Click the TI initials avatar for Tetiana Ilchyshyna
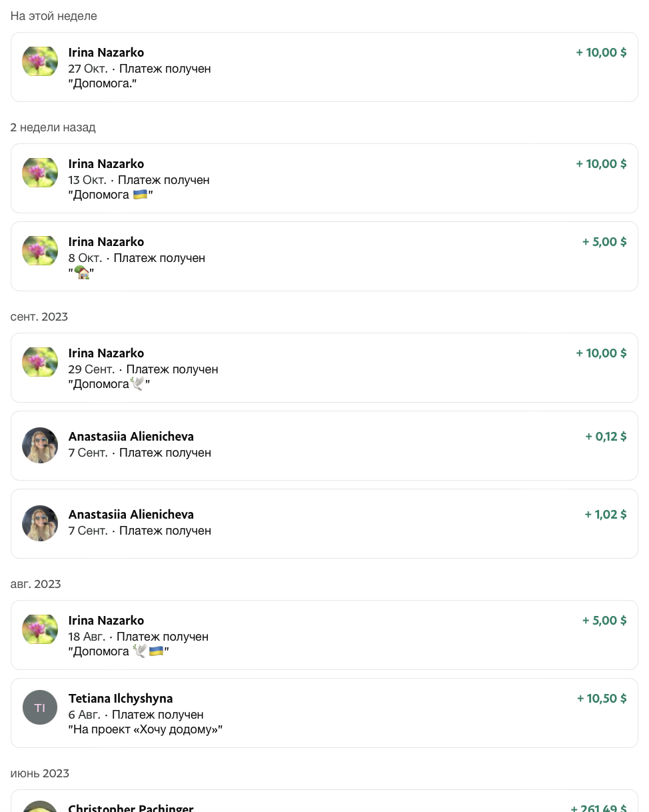649x812 pixels. tap(40, 707)
